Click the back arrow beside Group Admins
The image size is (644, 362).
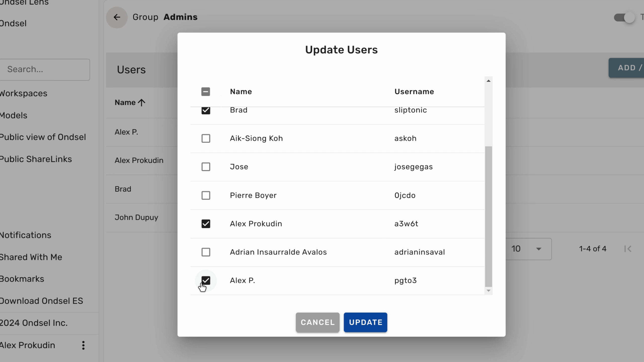tap(117, 17)
